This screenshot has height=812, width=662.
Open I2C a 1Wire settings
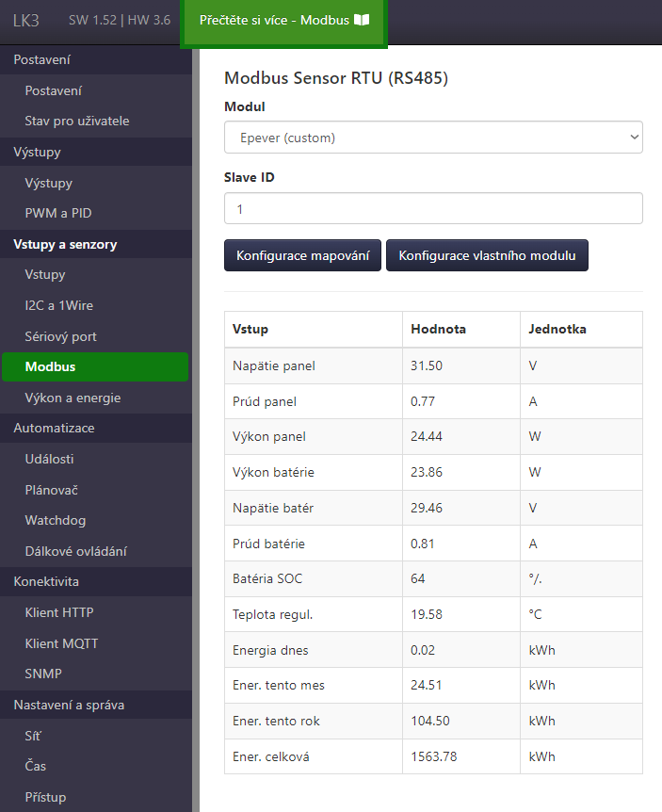[x=58, y=305]
